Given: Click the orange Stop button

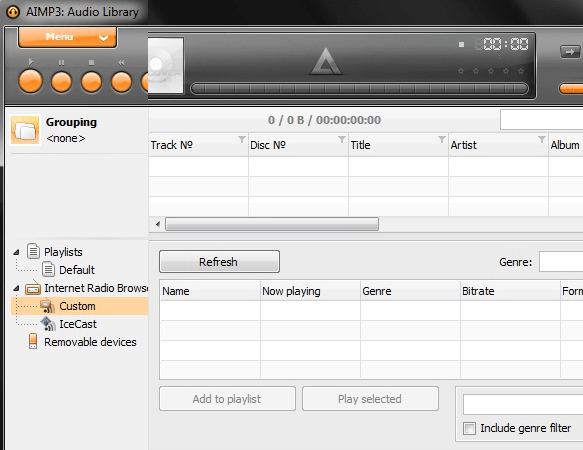Looking at the screenshot, I should pyautogui.click(x=91, y=82).
